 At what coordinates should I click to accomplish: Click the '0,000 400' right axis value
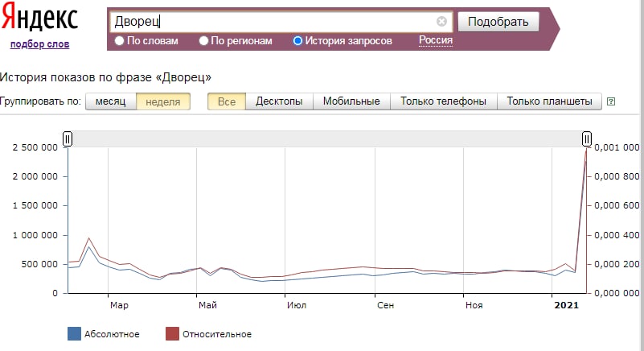(617, 235)
